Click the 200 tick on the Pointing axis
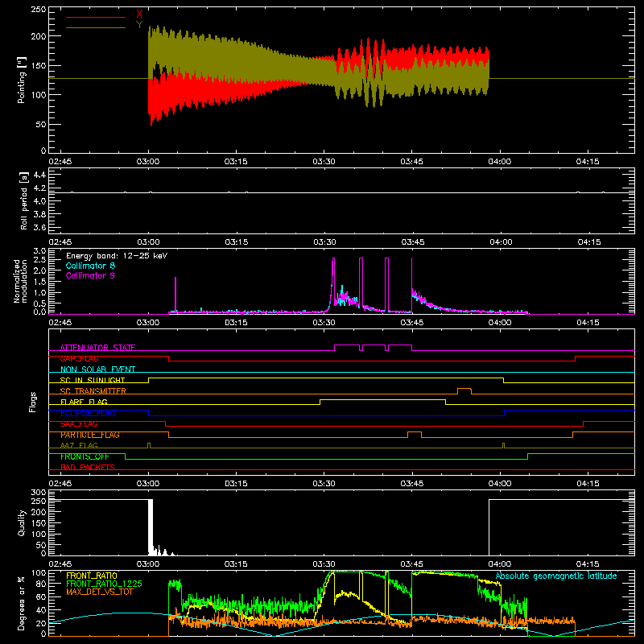644x644 pixels. pos(38,36)
